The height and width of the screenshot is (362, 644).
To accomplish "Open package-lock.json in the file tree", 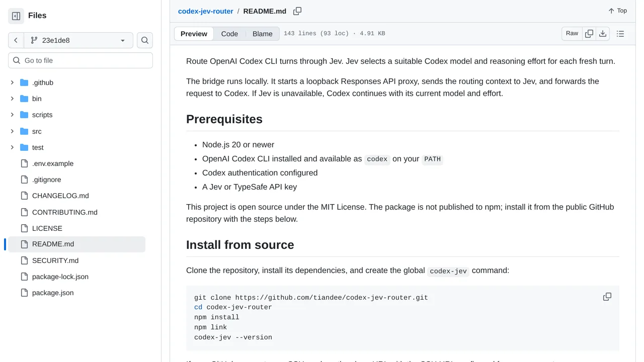I will (x=60, y=277).
